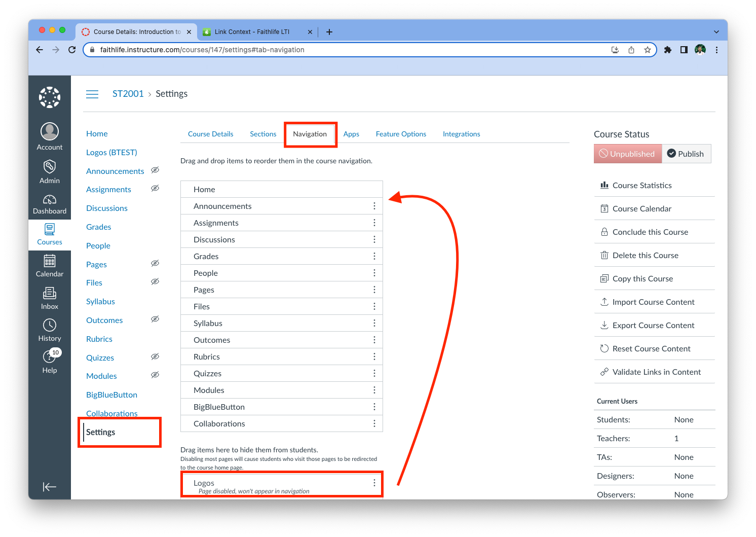Click the Canvas logo in global navigation
The image size is (756, 537).
(50, 97)
